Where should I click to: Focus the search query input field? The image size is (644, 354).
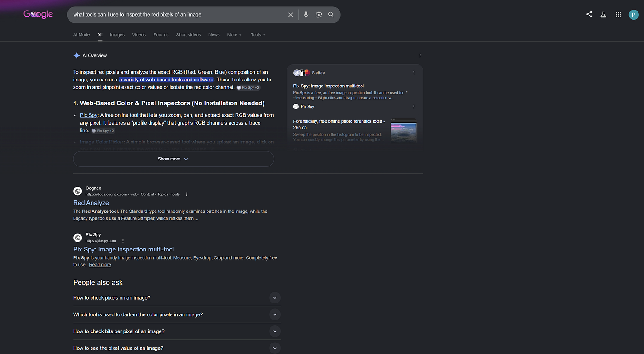click(x=179, y=15)
